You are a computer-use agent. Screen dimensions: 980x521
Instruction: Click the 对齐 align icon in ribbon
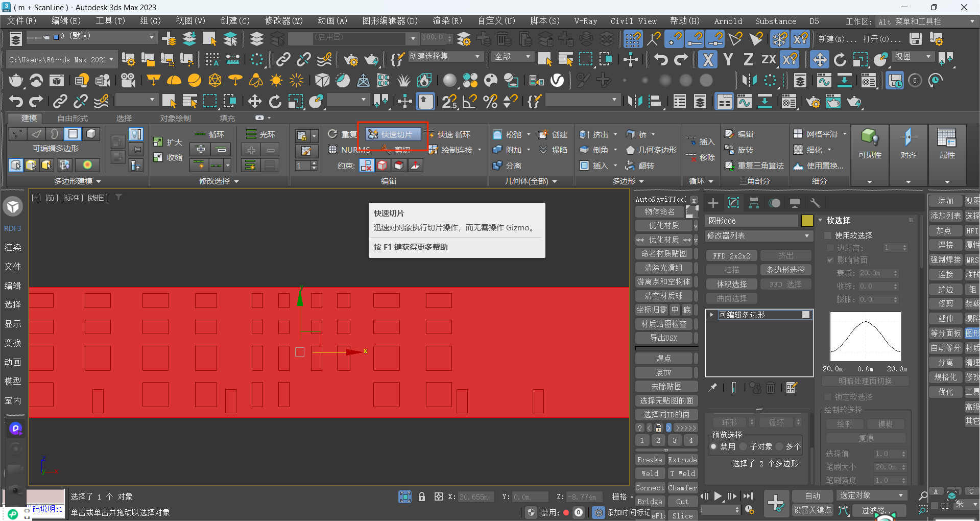[x=908, y=144]
